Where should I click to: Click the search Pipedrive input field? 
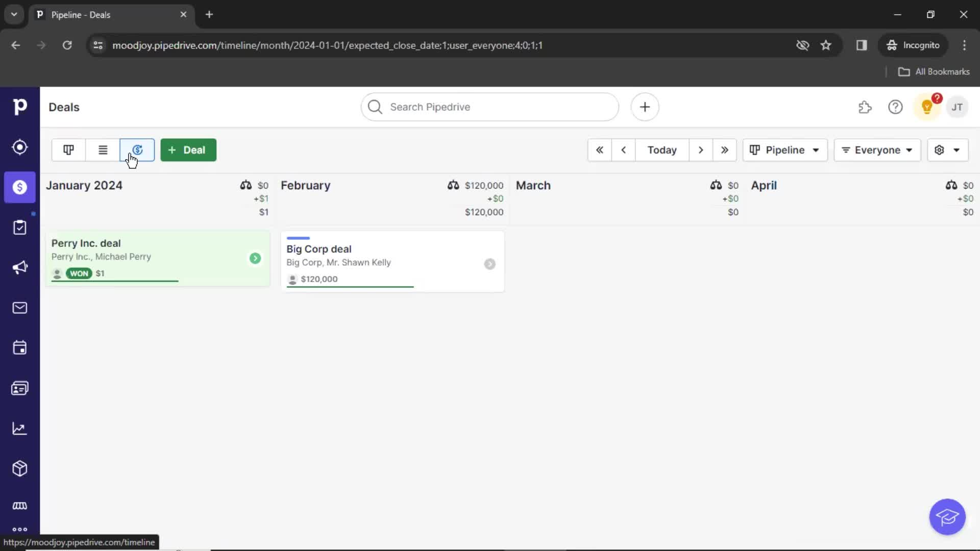pyautogui.click(x=490, y=107)
